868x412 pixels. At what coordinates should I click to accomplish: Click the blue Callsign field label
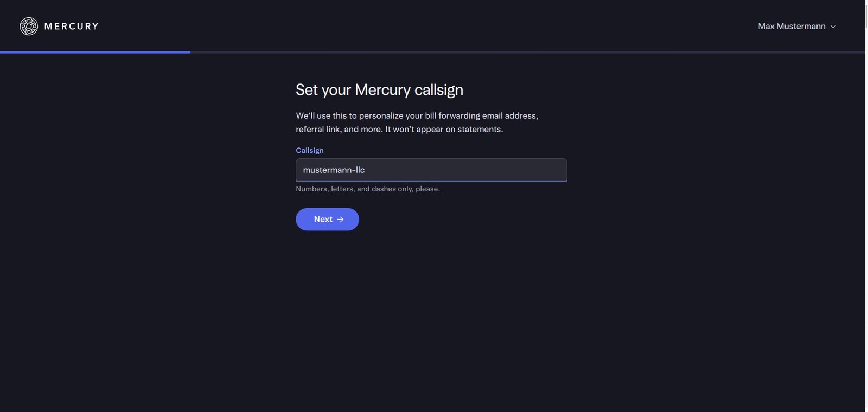(x=309, y=150)
